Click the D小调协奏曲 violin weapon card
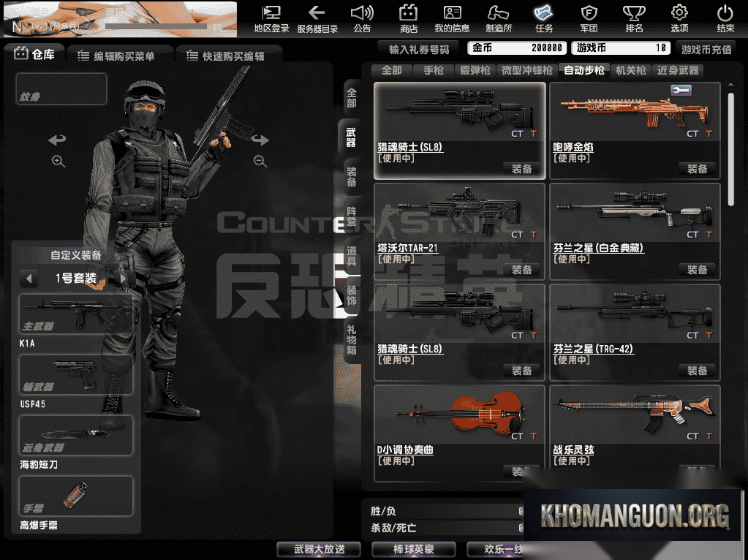Screen dimensions: 748x560 point(459,433)
